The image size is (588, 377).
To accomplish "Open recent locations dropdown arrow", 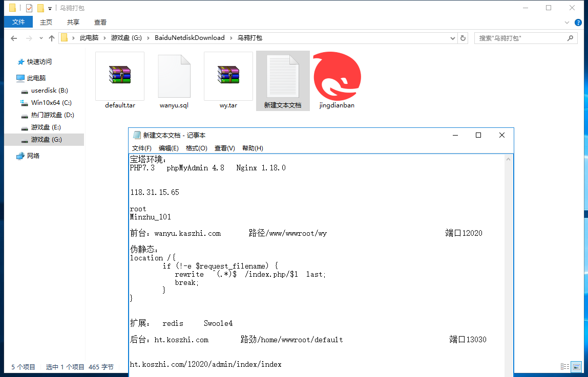I will (x=41, y=38).
